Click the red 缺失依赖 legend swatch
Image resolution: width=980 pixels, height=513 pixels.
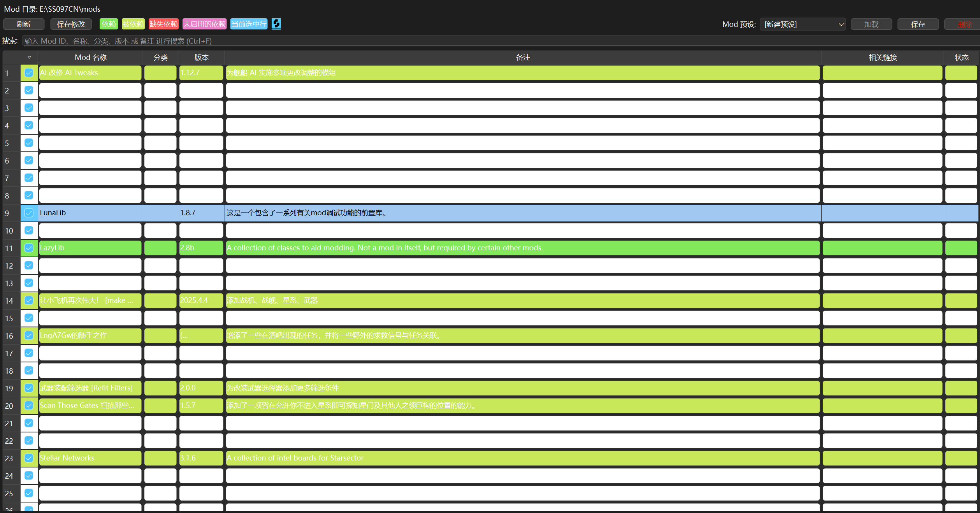pos(163,24)
